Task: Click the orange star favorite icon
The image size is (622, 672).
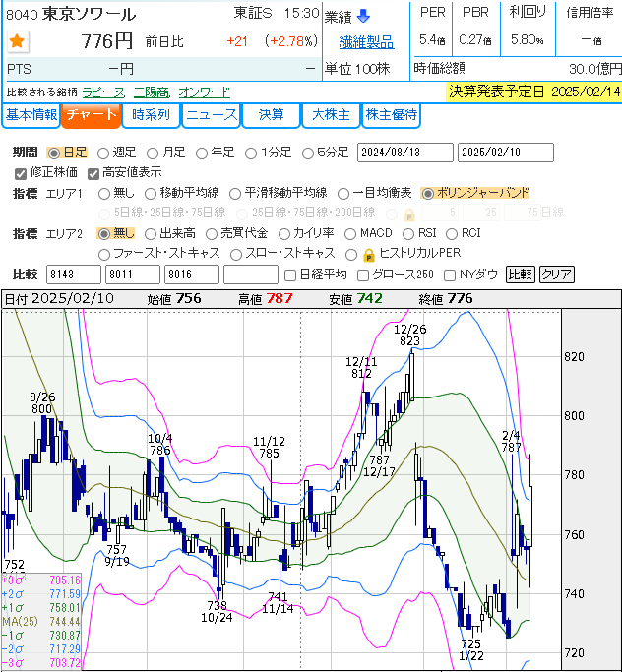Action: point(17,41)
